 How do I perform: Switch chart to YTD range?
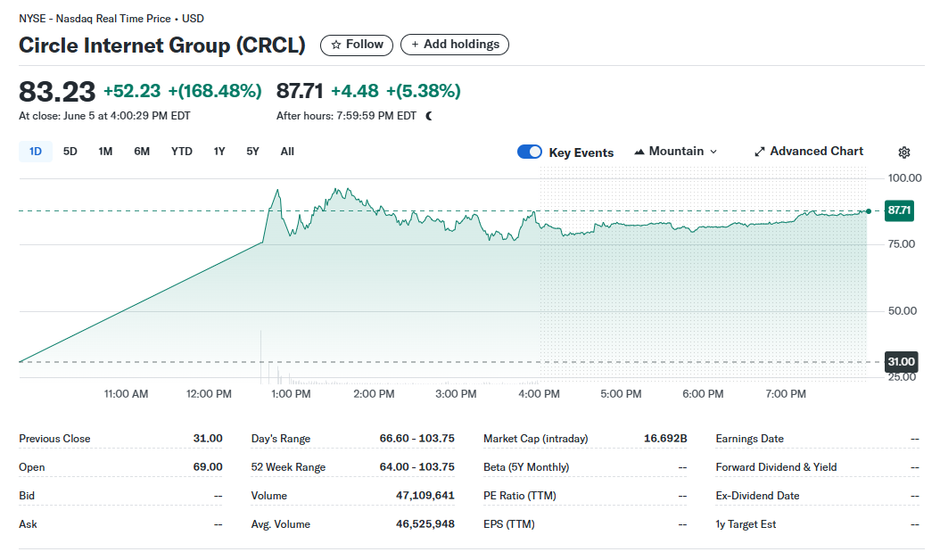point(182,152)
